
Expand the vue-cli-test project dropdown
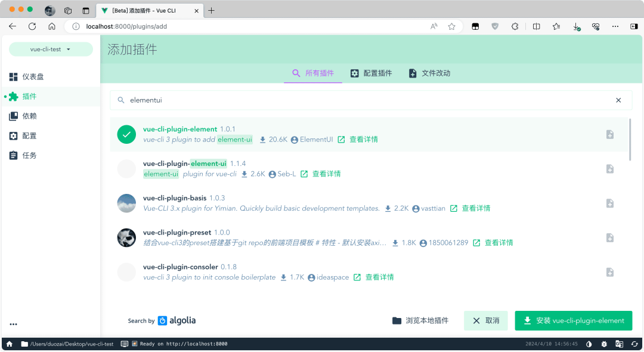(51, 50)
